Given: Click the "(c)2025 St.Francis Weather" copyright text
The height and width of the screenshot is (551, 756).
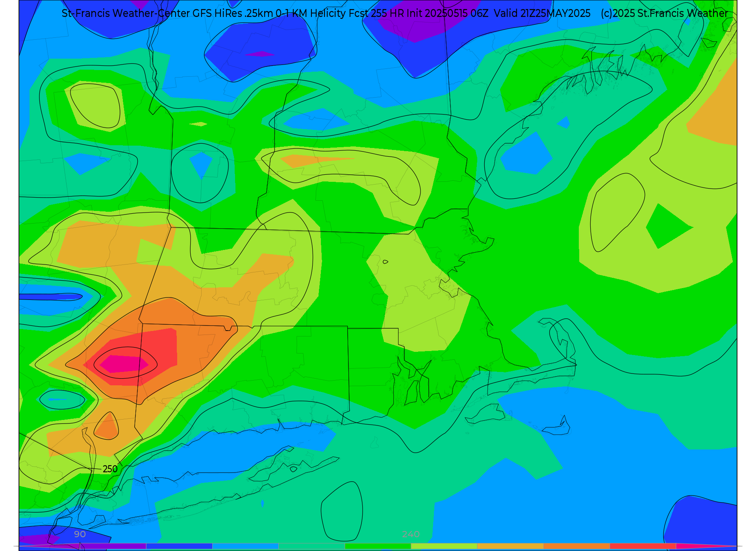Looking at the screenshot, I should 664,13.
